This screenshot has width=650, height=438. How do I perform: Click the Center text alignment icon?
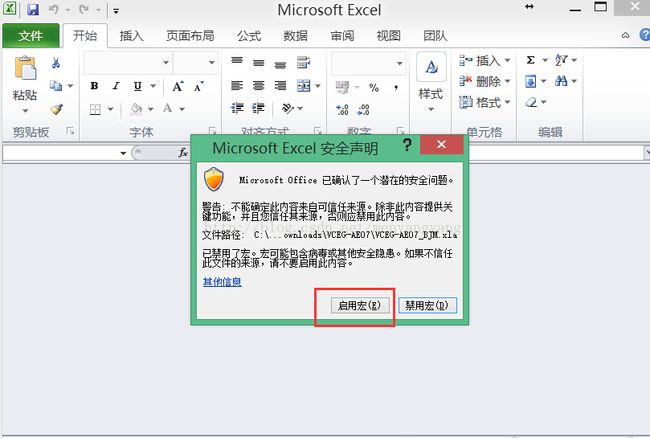click(x=259, y=86)
